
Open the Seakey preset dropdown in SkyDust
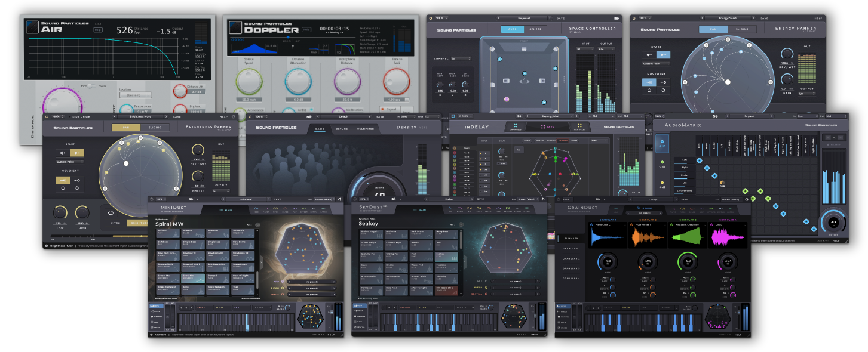[x=448, y=199]
